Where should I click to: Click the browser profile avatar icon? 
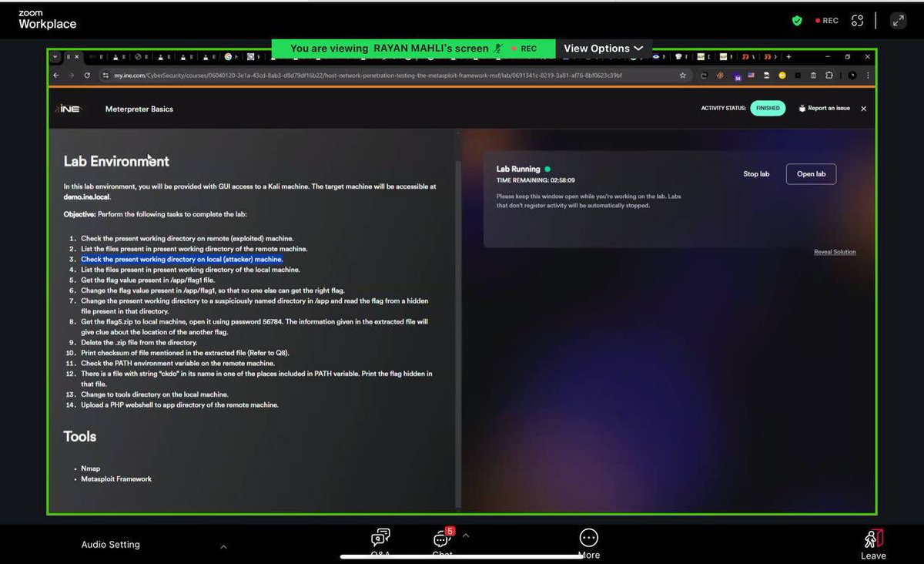point(852,76)
